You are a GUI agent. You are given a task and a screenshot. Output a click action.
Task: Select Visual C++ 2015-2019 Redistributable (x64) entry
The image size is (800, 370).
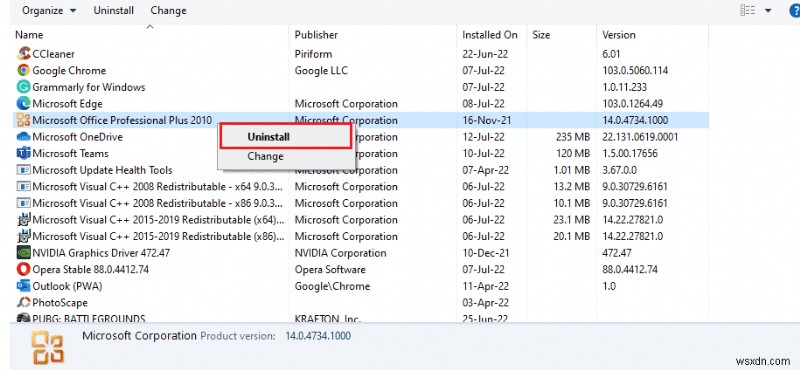pos(158,220)
